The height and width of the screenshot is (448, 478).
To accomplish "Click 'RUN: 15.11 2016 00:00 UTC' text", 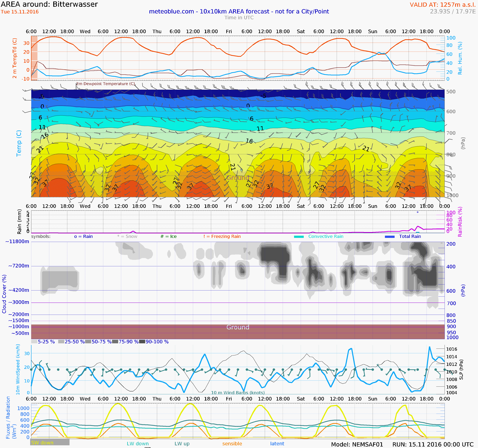I will (433, 444).
